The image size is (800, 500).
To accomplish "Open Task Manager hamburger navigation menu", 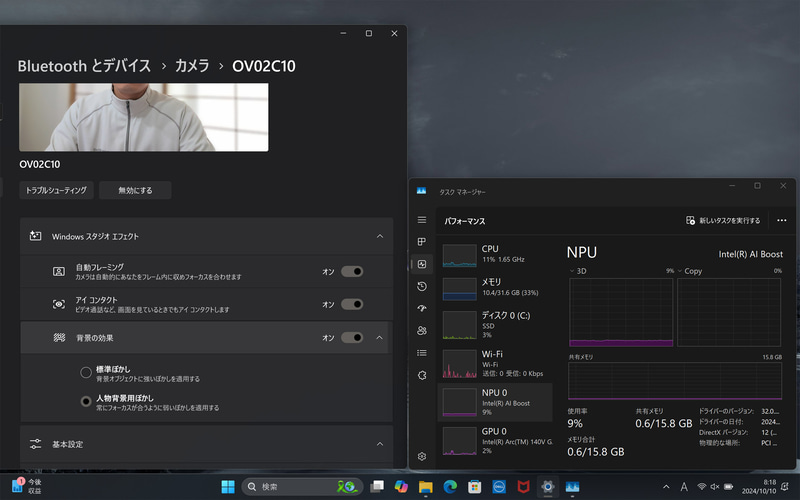I will (422, 220).
